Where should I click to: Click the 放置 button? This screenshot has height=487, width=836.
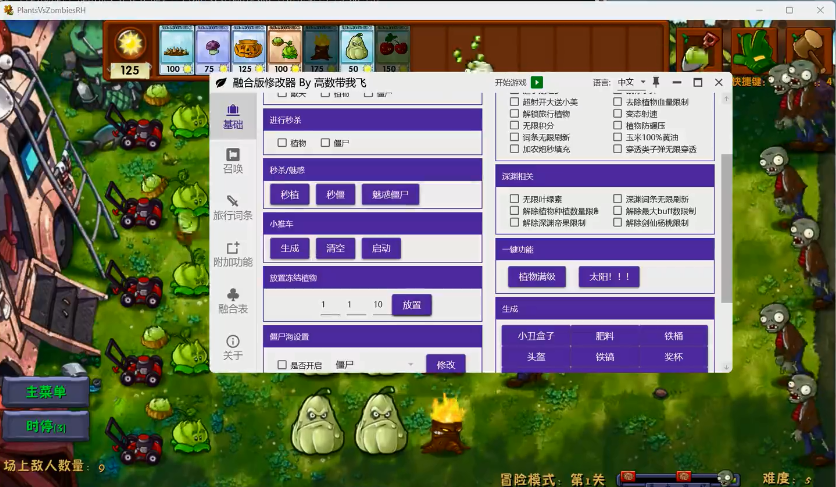click(x=412, y=305)
